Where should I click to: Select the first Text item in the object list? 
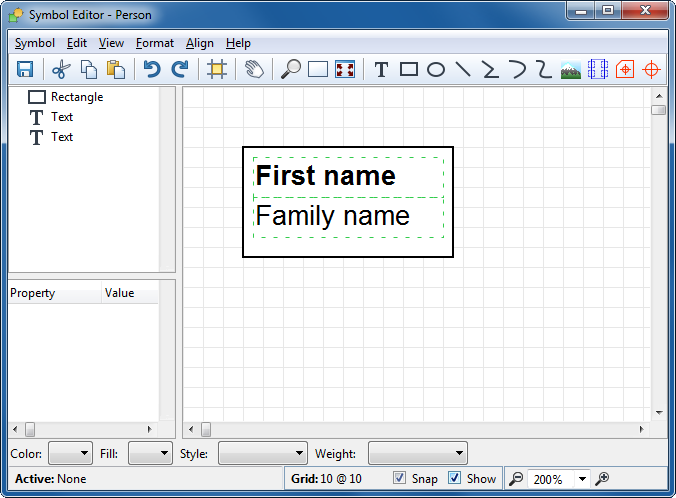(51, 117)
